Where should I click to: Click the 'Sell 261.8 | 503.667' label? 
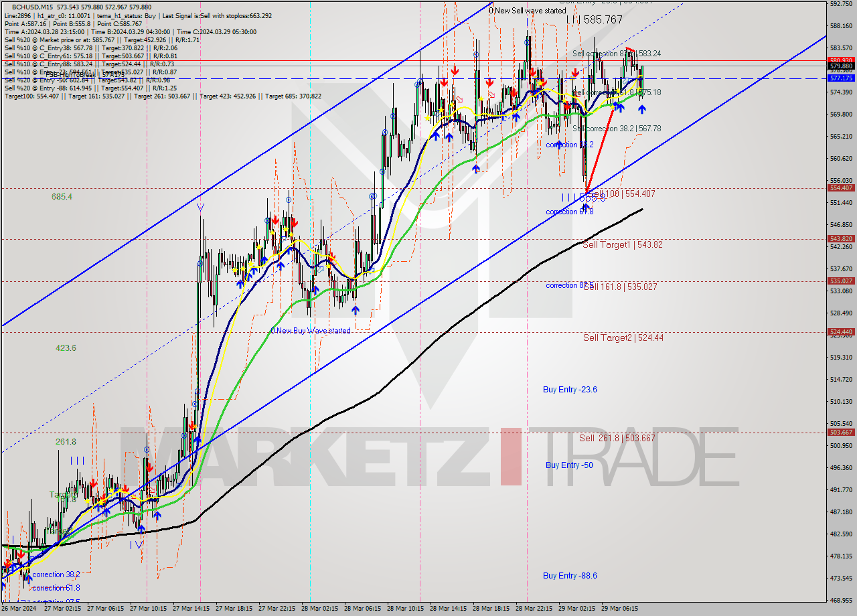(617, 438)
